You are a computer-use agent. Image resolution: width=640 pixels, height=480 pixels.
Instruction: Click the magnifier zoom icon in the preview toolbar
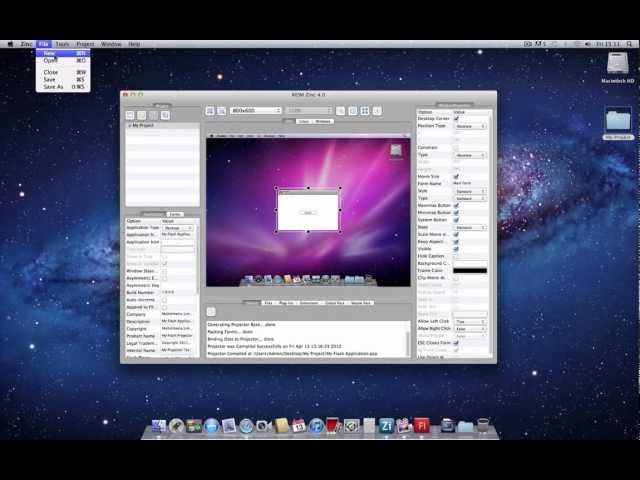(340, 111)
